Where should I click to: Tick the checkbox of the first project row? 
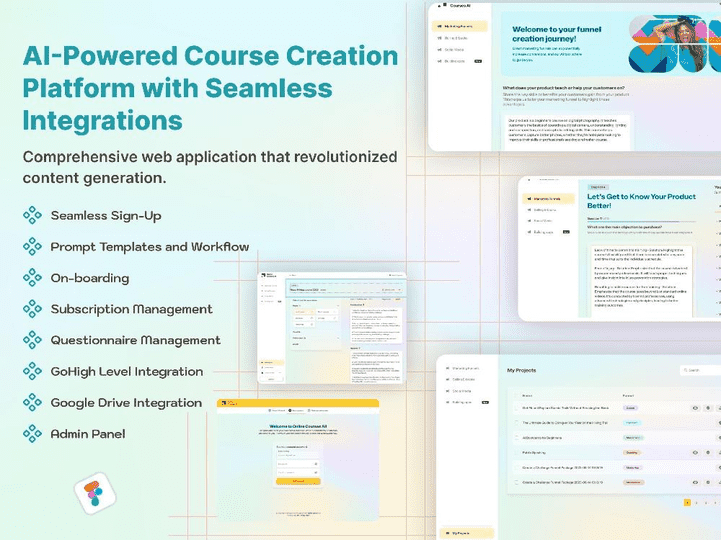tap(516, 408)
